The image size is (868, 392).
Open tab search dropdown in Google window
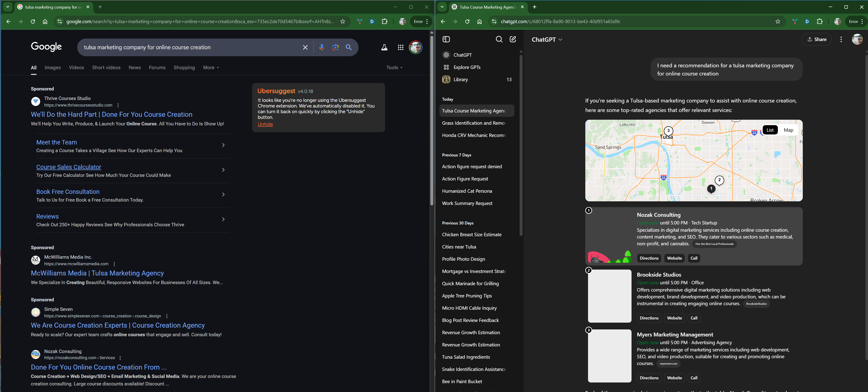click(x=7, y=7)
